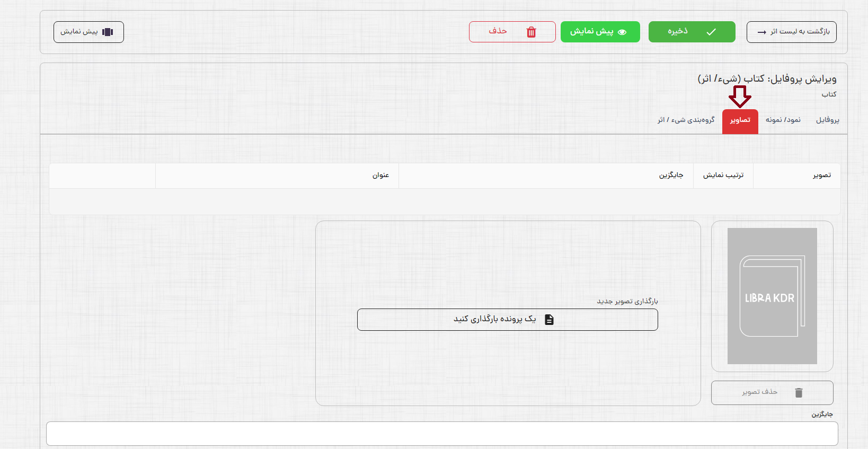Click the checkmark icon in ذخیره button
The height and width of the screenshot is (449, 868).
pos(711,32)
